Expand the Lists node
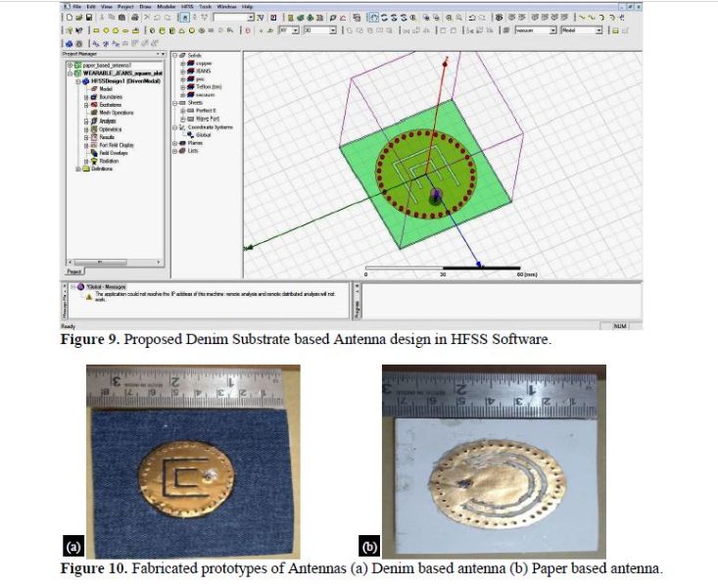 [x=175, y=151]
